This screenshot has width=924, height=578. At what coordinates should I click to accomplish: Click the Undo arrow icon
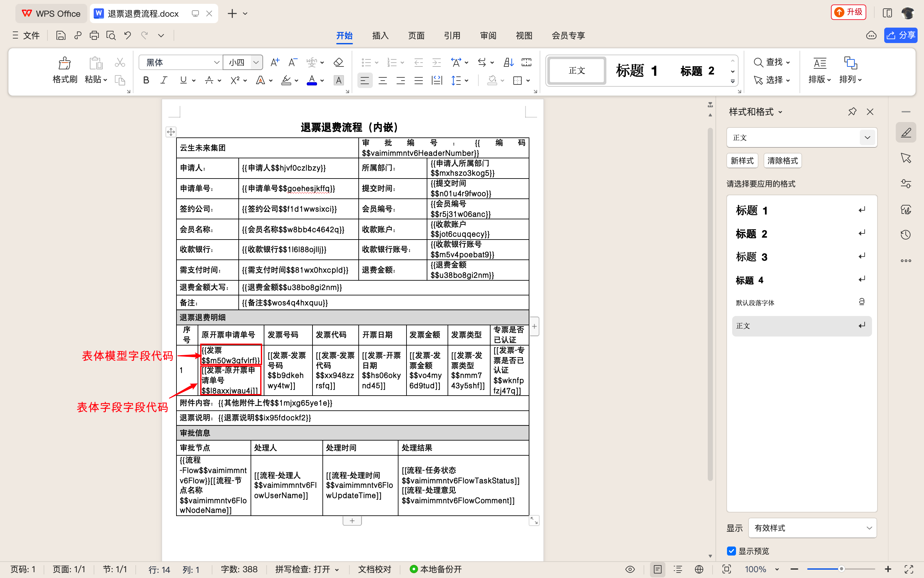click(127, 36)
